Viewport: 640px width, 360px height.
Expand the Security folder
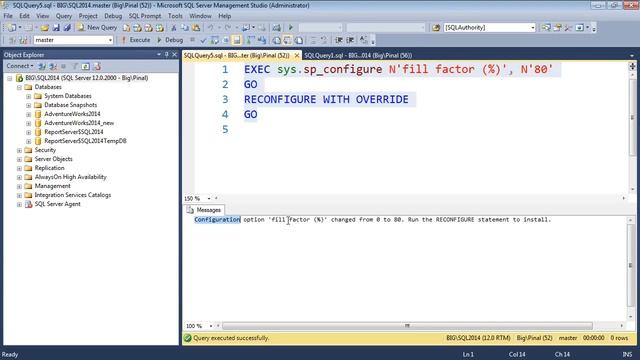tap(19, 150)
